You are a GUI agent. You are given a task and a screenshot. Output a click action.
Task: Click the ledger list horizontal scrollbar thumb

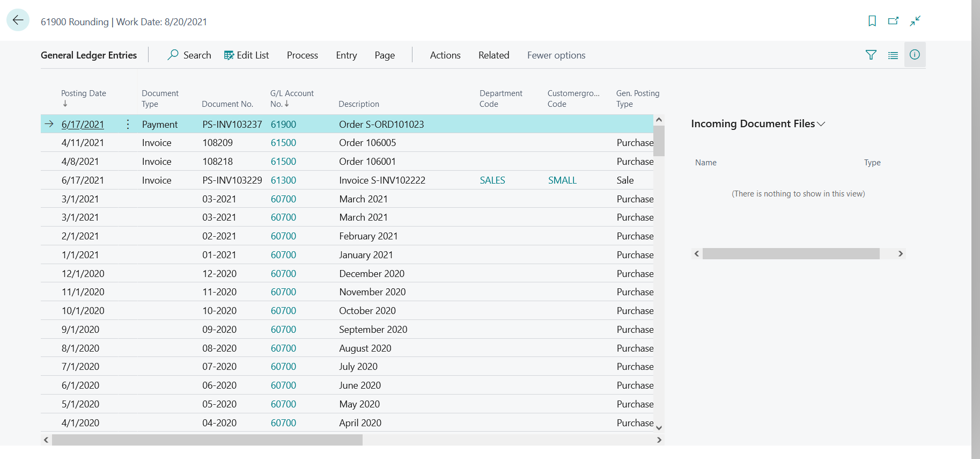207,440
